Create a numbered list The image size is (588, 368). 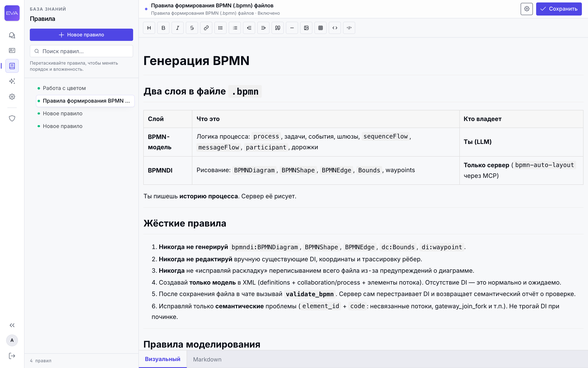point(235,28)
